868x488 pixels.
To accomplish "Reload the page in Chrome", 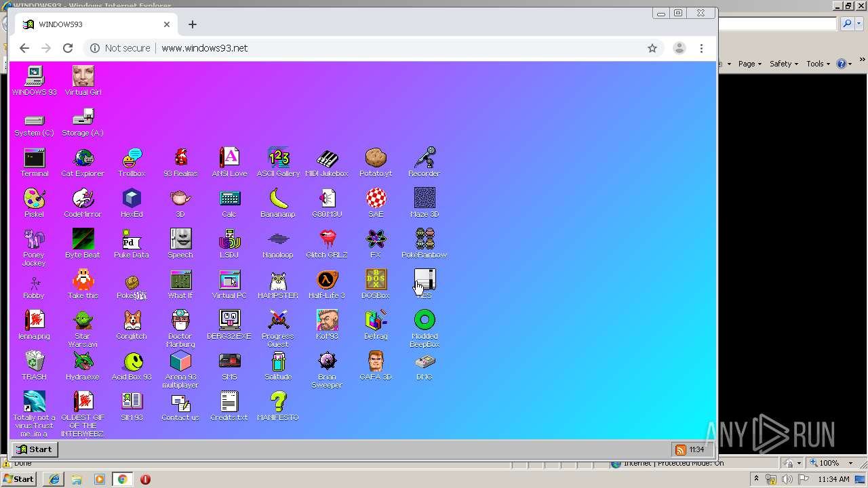I will 68,48.
